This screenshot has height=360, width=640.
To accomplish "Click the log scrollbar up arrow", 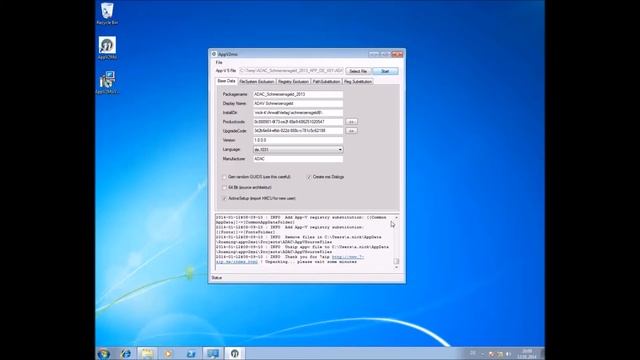I will click(396, 218).
